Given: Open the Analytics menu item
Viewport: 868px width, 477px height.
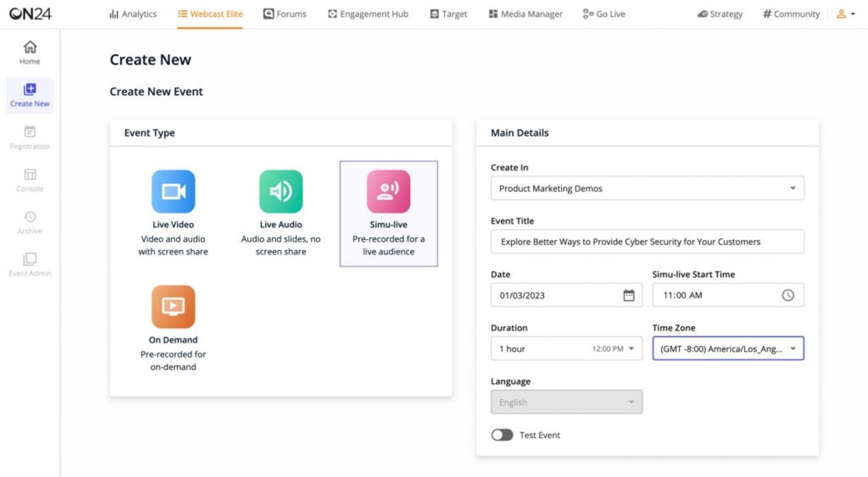Looking at the screenshot, I should (x=133, y=14).
